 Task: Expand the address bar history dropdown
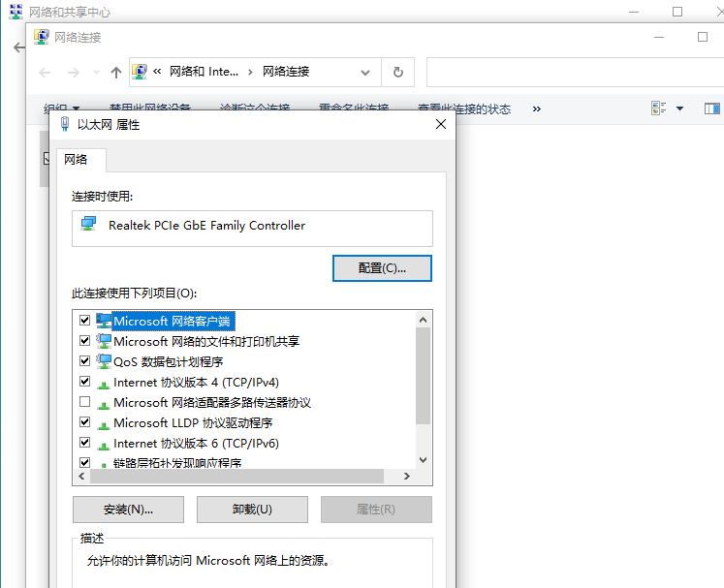tap(365, 73)
